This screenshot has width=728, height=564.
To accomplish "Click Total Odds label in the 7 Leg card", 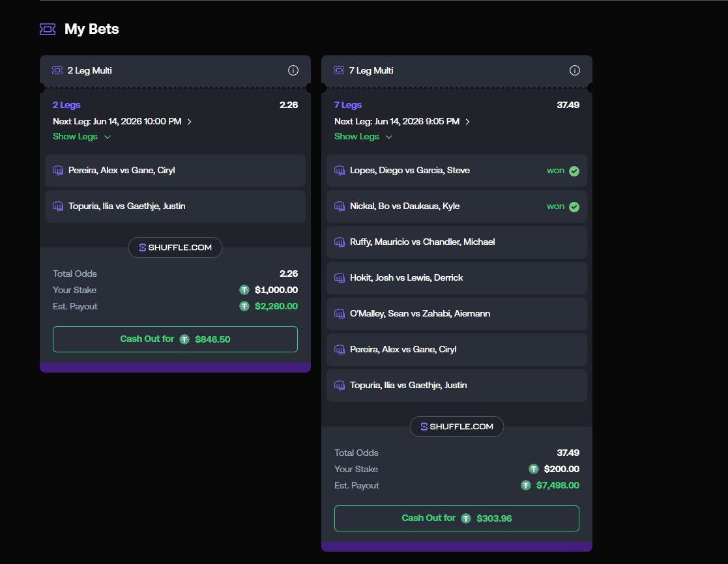I will [x=356, y=453].
